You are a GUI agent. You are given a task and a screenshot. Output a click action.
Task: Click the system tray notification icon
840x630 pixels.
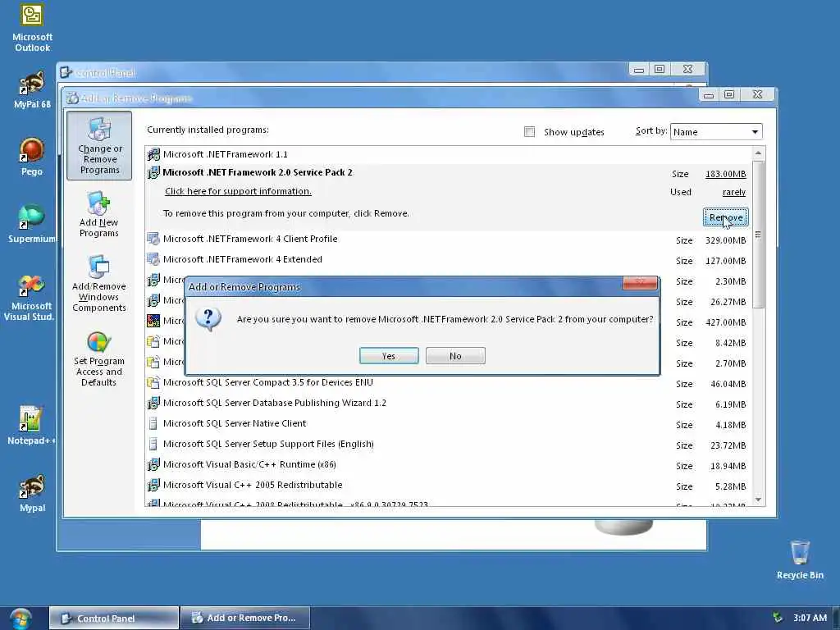pyautogui.click(x=778, y=618)
